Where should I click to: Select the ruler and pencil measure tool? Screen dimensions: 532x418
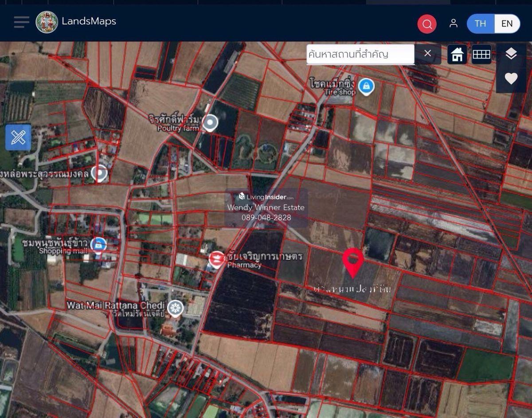[18, 137]
